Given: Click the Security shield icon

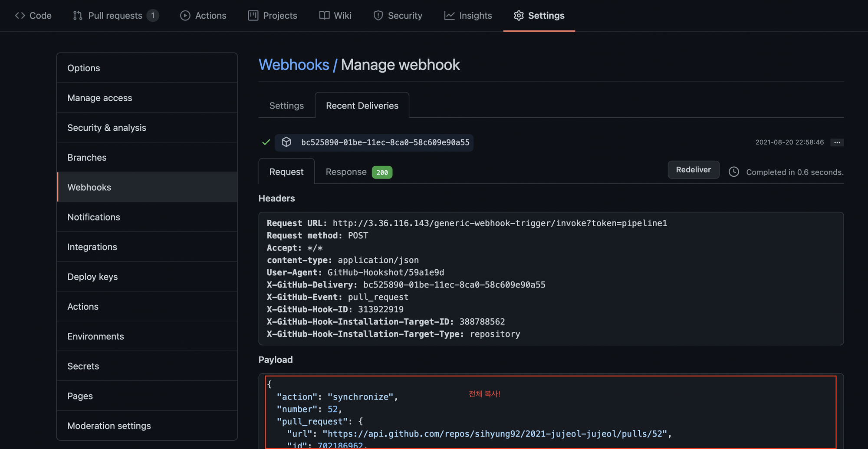Looking at the screenshot, I should click(378, 16).
